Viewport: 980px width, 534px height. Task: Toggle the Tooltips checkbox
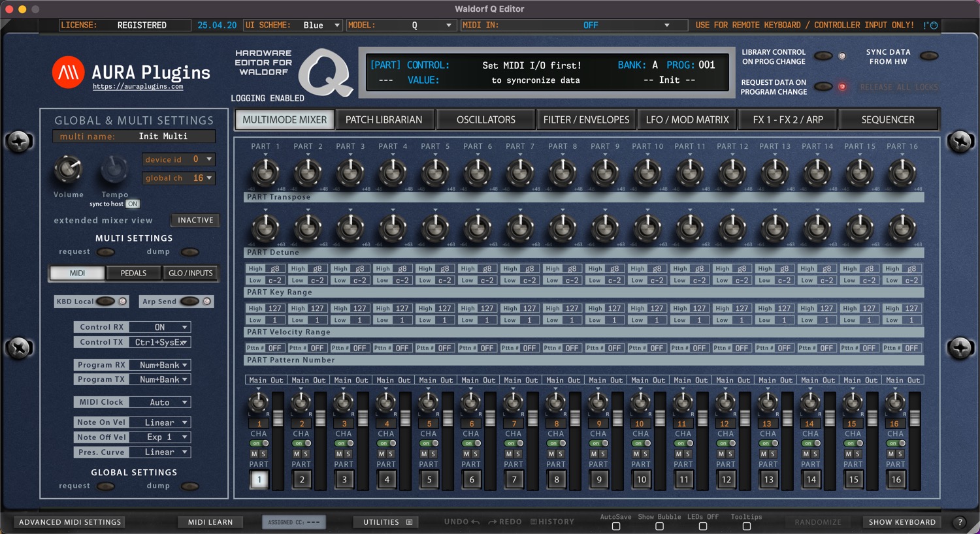(x=747, y=526)
